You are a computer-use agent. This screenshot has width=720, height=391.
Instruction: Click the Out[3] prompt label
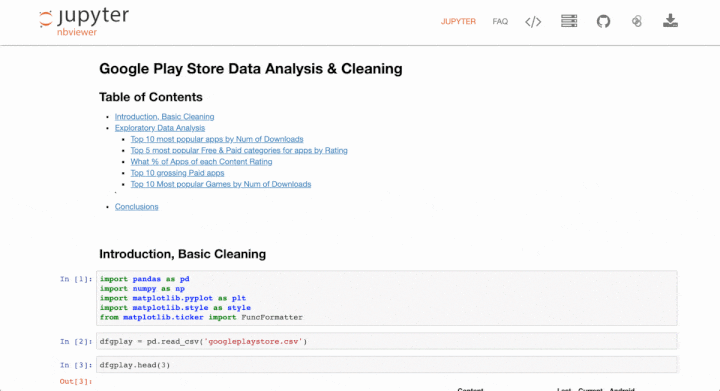click(x=76, y=381)
